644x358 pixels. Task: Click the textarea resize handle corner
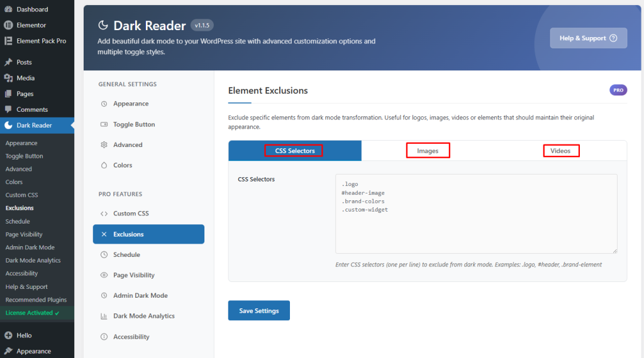614,251
